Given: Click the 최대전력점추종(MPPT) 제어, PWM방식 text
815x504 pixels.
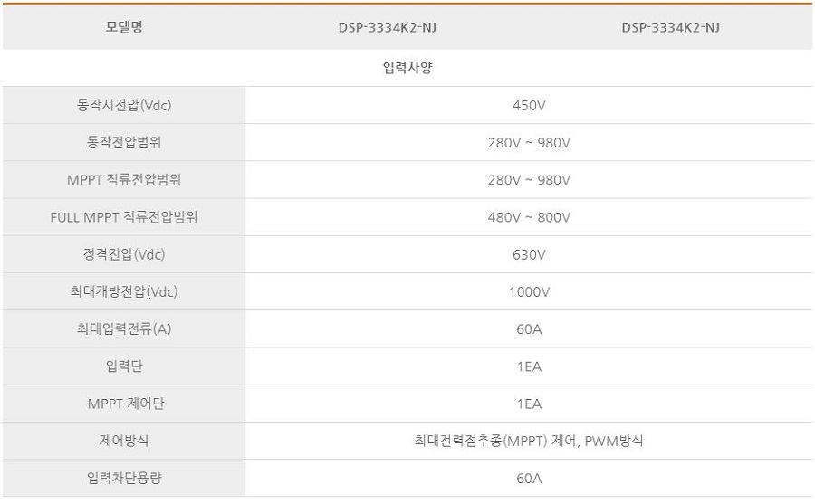Looking at the screenshot, I should [528, 441].
